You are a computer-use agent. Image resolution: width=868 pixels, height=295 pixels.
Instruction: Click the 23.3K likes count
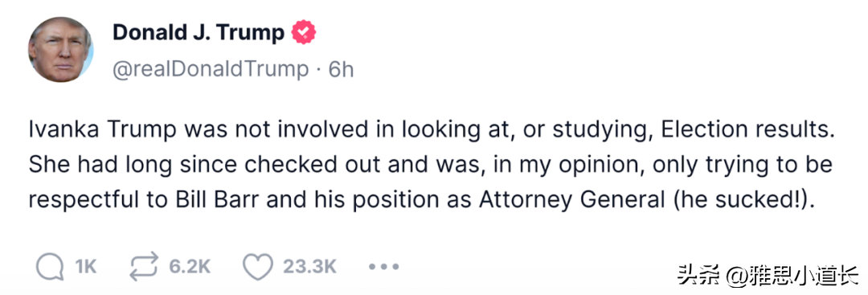tap(309, 268)
